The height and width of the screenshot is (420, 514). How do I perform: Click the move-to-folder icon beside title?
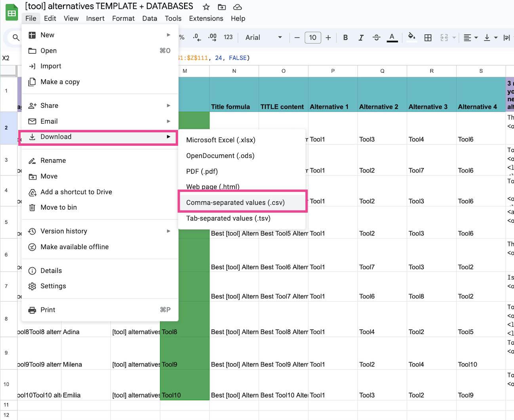(x=222, y=7)
